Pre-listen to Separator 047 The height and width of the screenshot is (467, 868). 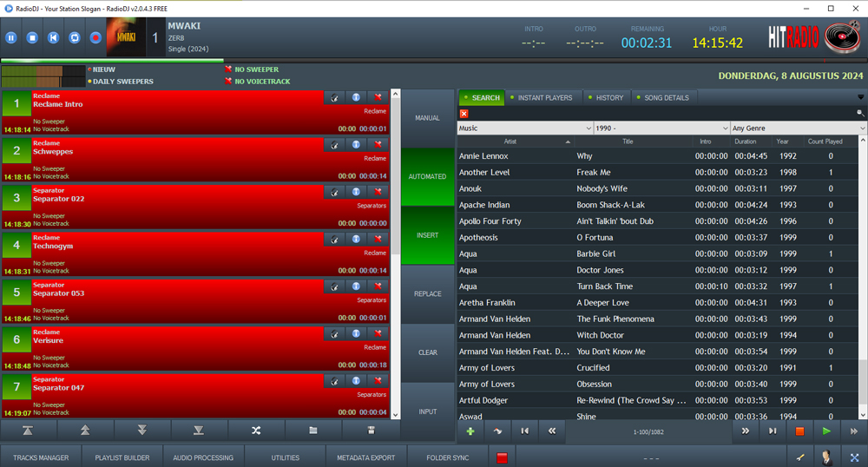point(334,381)
